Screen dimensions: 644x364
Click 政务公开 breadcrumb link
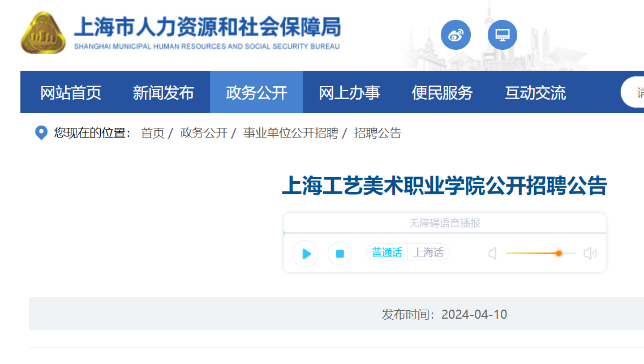pyautogui.click(x=204, y=133)
